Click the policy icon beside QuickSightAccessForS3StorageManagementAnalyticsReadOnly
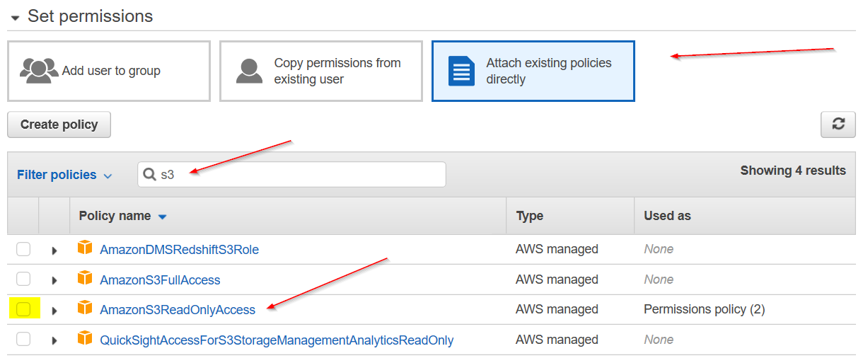The height and width of the screenshot is (363, 868). click(x=85, y=339)
